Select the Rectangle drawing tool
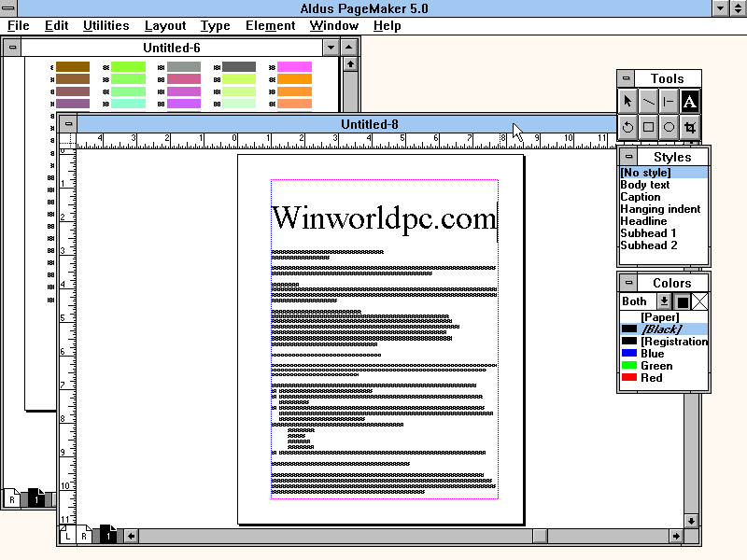The width and height of the screenshot is (747, 560). coord(648,127)
